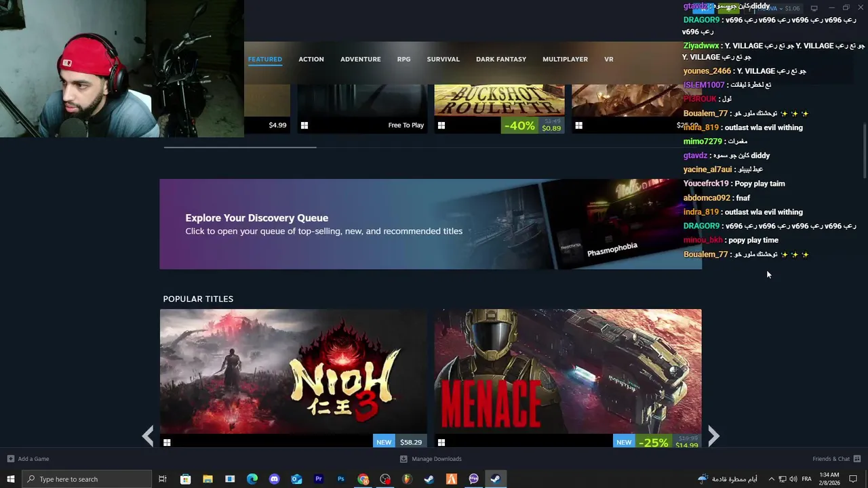This screenshot has width=868, height=488.
Task: Switch to the Adventure tab
Action: tap(361, 59)
